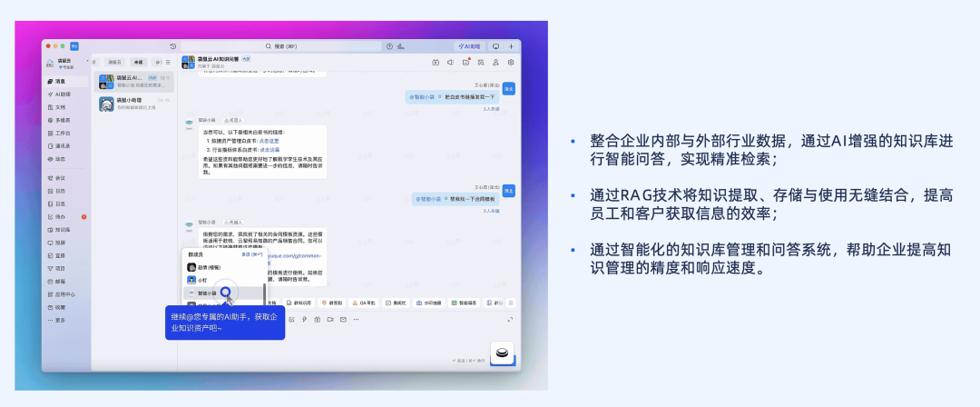Click the history clock icon in title bar
The image size is (980, 407).
[173, 46]
